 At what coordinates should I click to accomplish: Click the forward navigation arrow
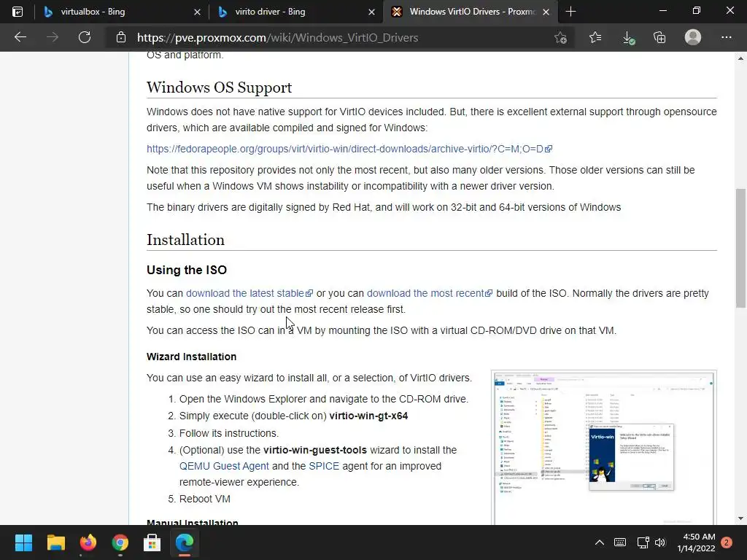[53, 37]
